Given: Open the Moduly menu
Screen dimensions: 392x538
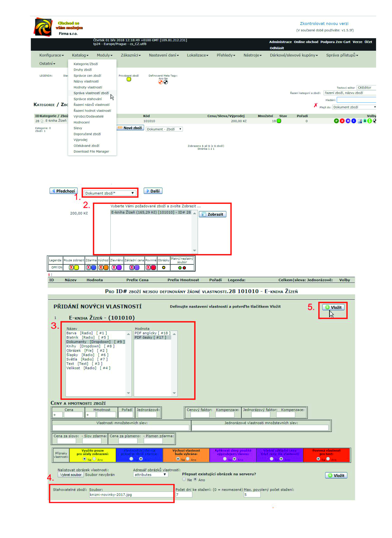Looking at the screenshot, I should [x=104, y=55].
